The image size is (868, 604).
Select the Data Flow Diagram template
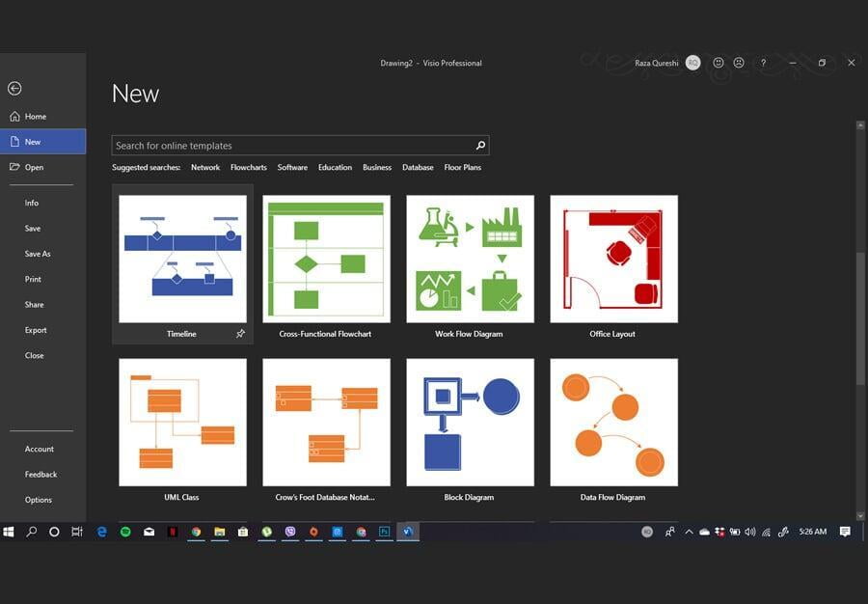614,423
